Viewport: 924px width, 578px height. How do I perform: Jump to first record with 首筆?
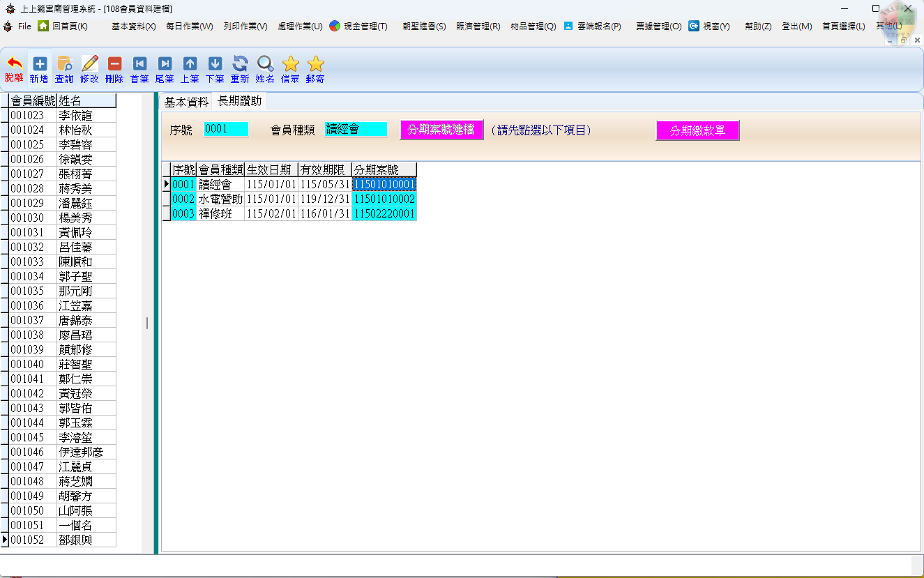[139, 64]
